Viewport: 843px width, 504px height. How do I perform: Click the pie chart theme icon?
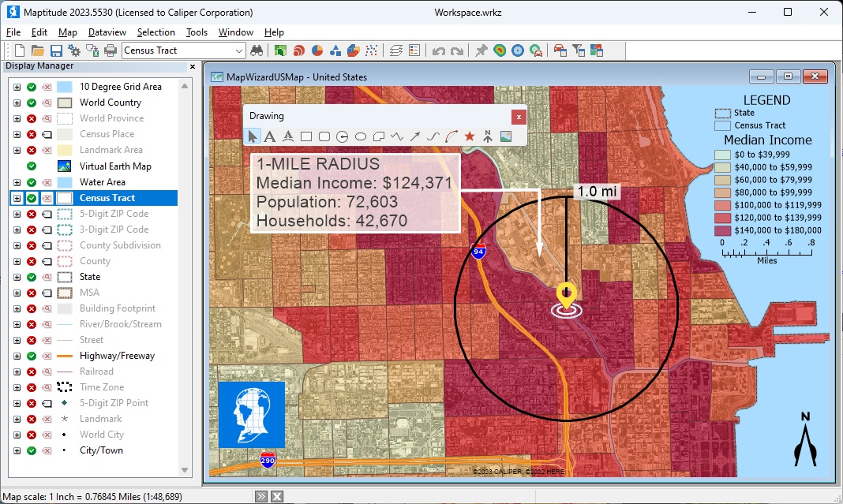pos(317,50)
